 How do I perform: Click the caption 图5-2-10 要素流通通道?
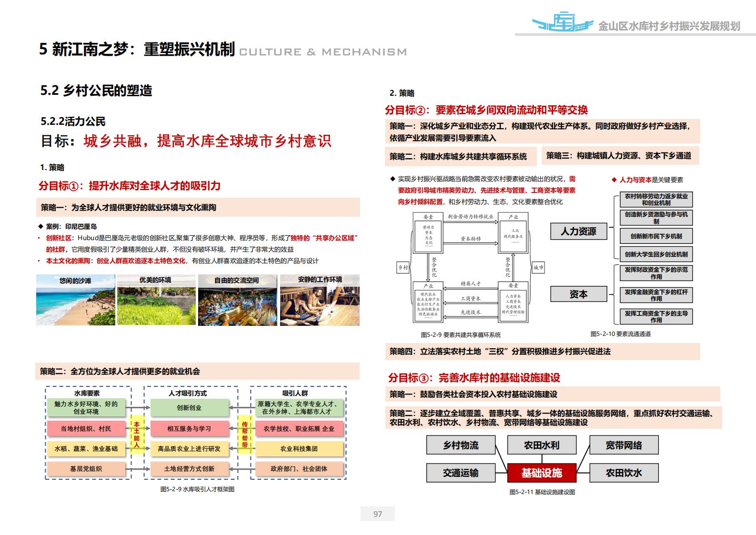[x=621, y=334]
